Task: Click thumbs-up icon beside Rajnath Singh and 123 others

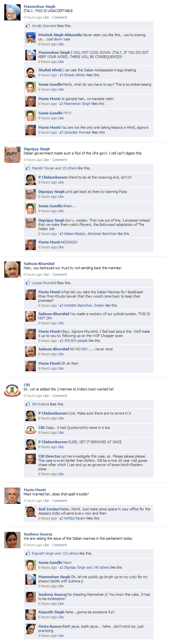Action: click(28, 553)
